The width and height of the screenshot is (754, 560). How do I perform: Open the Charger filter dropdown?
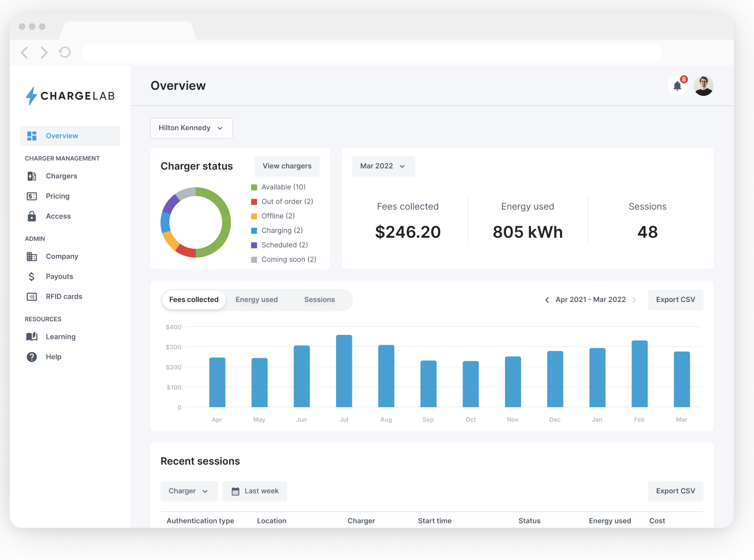click(189, 491)
